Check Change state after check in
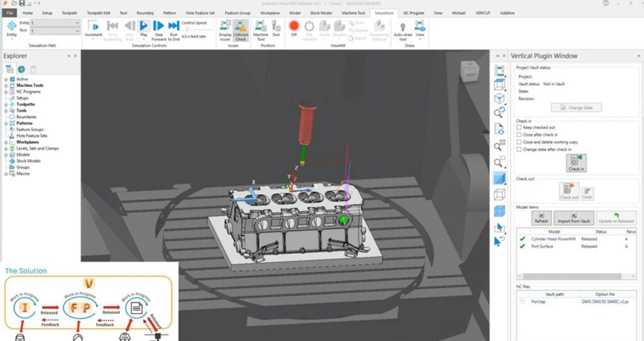Screen dimensions: 644x341 click(x=518, y=150)
